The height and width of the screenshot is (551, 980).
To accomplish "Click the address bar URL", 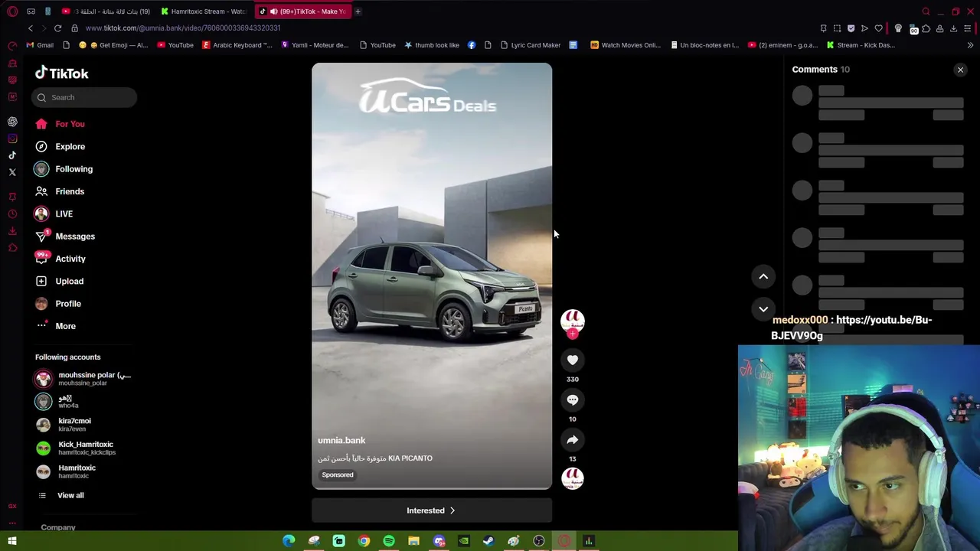I will tap(183, 28).
